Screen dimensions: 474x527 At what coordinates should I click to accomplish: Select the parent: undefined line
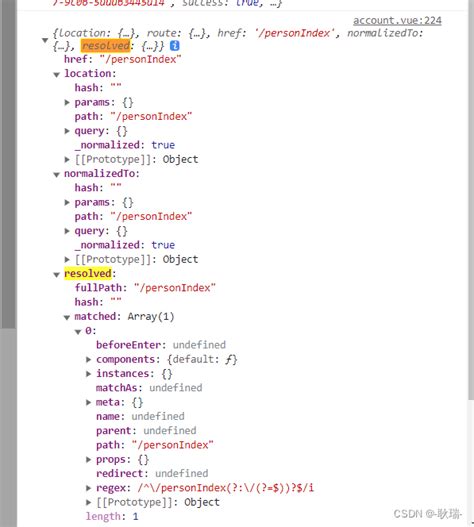[x=146, y=431]
